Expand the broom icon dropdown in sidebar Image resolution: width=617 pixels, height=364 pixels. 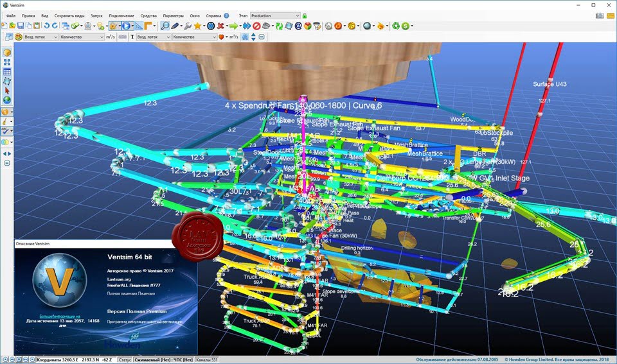12,122
